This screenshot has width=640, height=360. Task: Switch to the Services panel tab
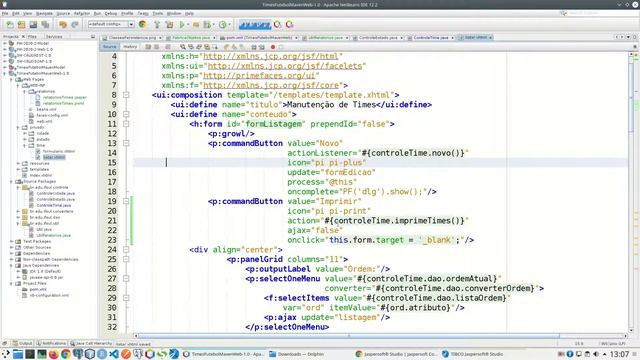click(x=54, y=37)
